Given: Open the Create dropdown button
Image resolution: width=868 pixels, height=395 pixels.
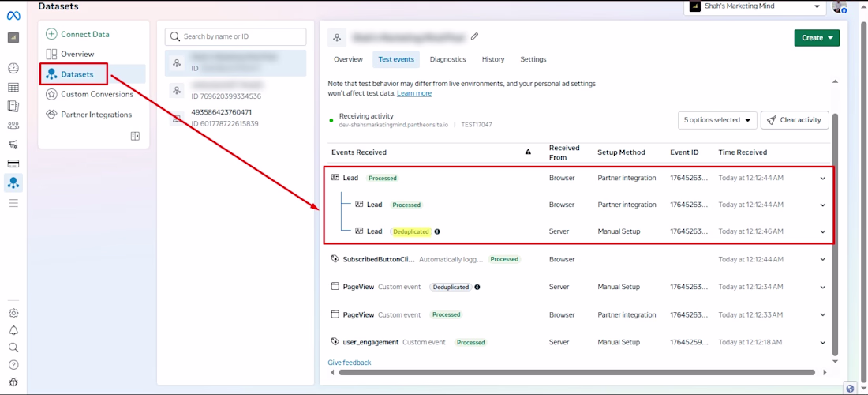Looking at the screenshot, I should 817,38.
